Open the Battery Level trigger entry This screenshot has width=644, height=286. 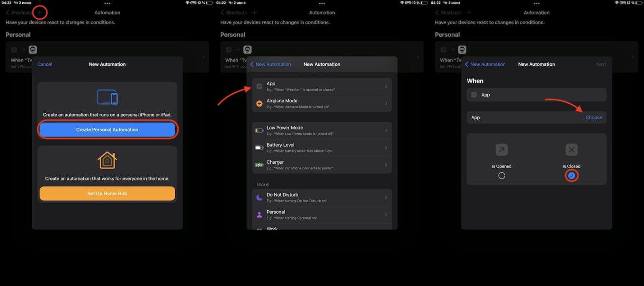[x=322, y=148]
